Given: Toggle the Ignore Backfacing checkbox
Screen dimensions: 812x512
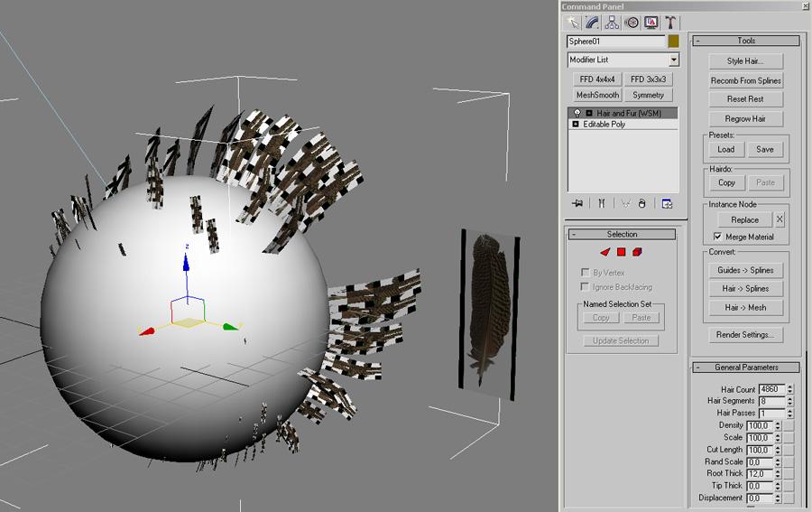Looking at the screenshot, I should [586, 286].
